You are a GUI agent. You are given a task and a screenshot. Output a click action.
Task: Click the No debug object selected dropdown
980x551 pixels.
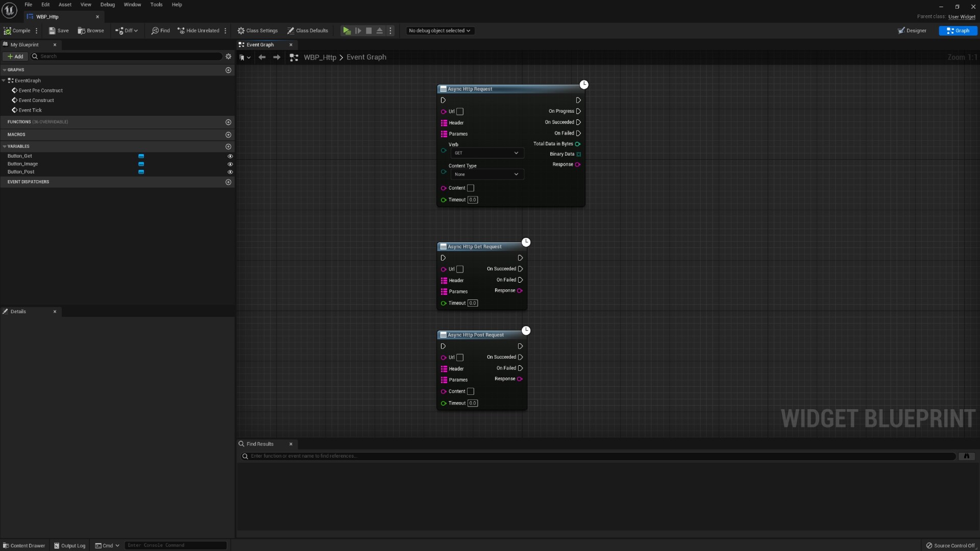point(439,30)
